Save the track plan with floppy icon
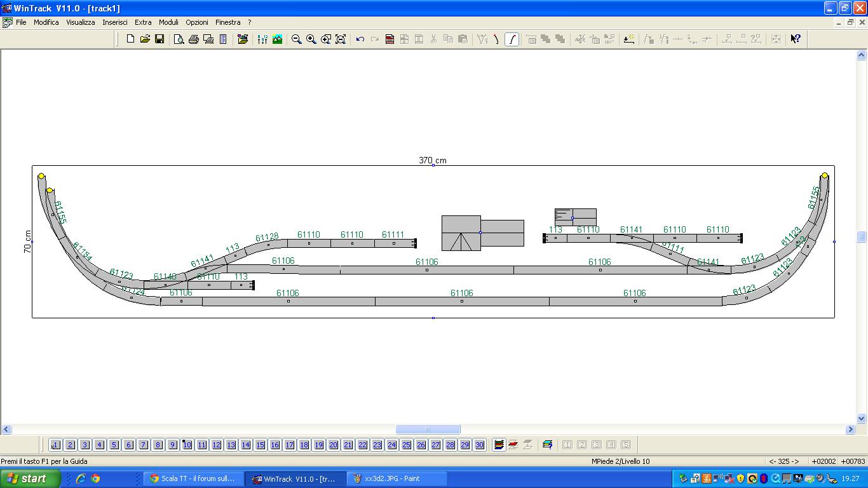The height and width of the screenshot is (488, 868). click(159, 39)
